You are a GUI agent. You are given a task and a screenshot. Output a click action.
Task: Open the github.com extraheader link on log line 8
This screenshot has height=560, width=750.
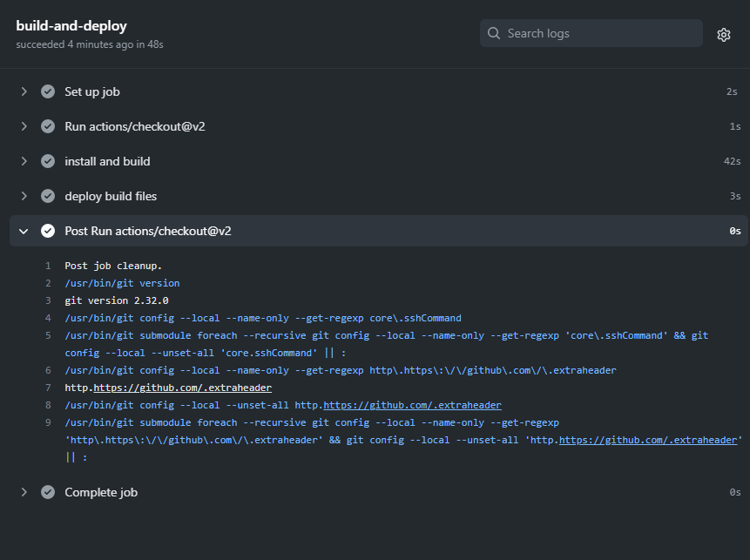[412, 406]
